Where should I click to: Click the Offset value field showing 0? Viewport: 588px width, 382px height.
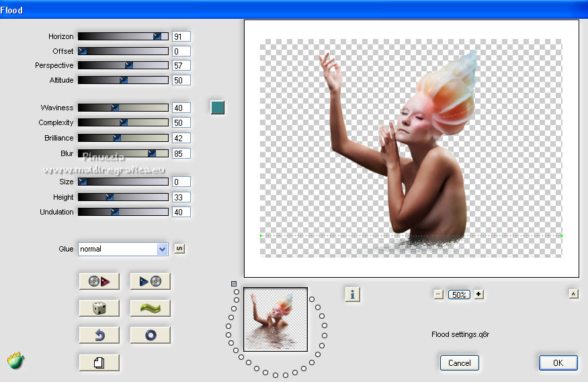tap(181, 51)
